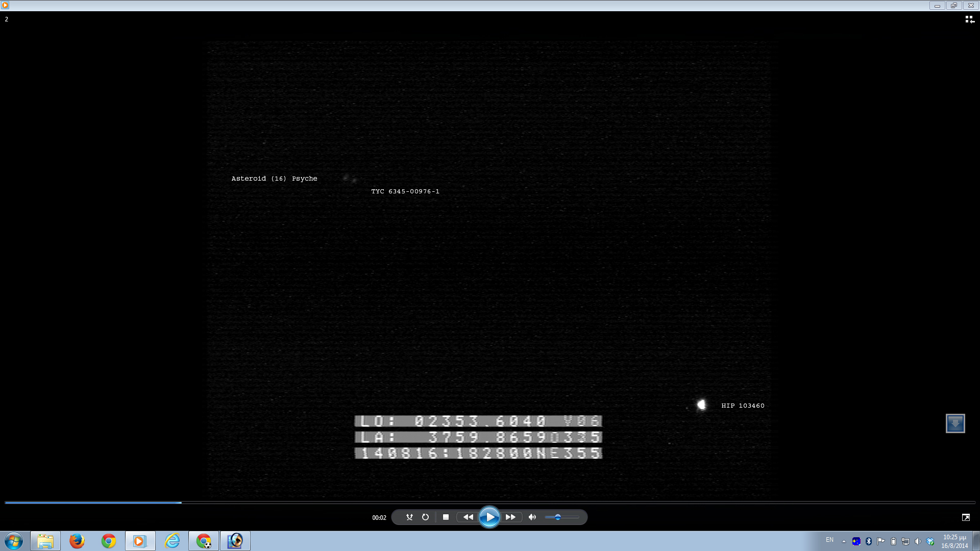
Task: Click the elapsed time 00:02 display
Action: pyautogui.click(x=379, y=518)
